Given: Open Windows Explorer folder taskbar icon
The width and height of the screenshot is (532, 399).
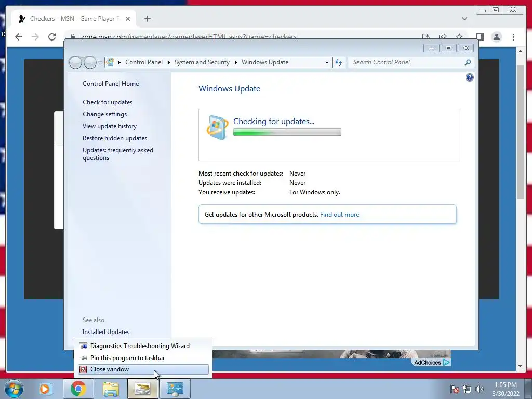Looking at the screenshot, I should [111, 389].
